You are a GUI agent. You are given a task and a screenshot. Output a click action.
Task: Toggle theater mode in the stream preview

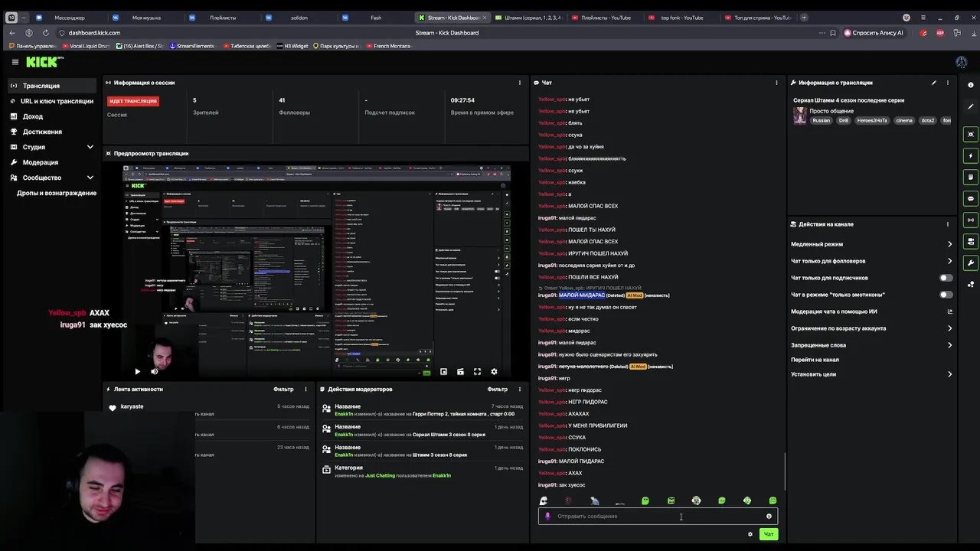[460, 371]
